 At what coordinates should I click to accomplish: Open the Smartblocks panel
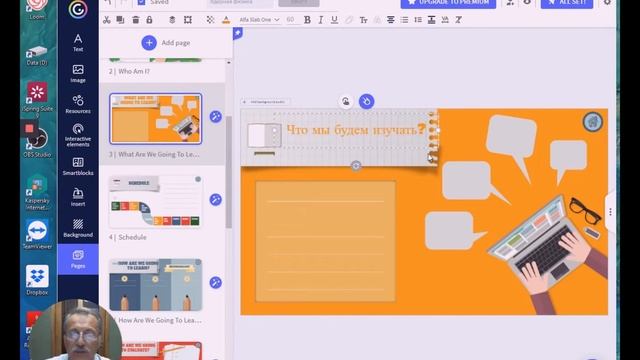(x=78, y=166)
